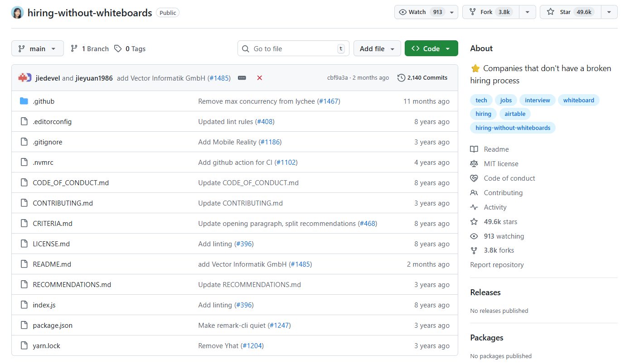The width and height of the screenshot is (625, 364).
Task: Select the interview topic tag
Action: coord(538,100)
